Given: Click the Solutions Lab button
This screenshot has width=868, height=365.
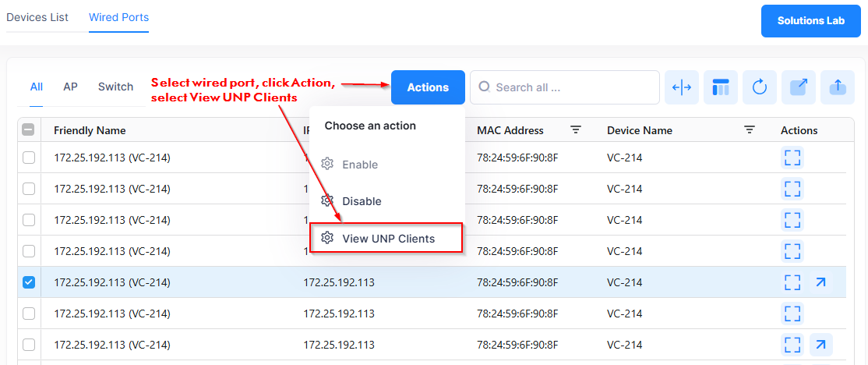Looking at the screenshot, I should pyautogui.click(x=810, y=21).
